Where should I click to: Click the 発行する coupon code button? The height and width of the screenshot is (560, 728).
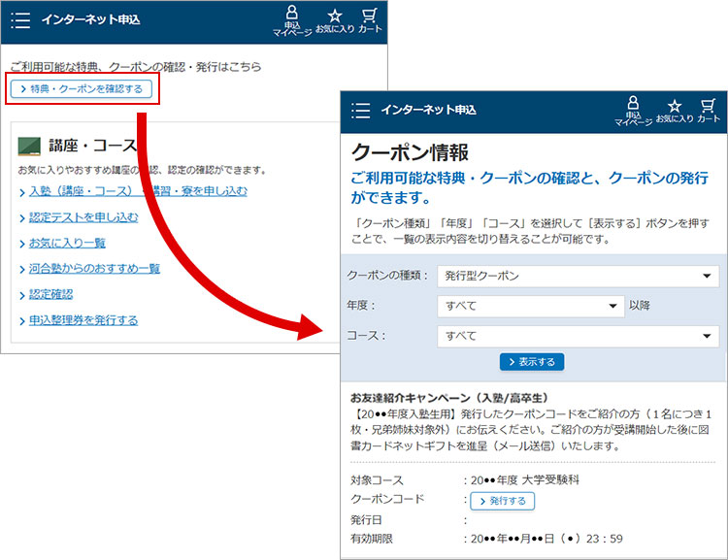coord(503,501)
